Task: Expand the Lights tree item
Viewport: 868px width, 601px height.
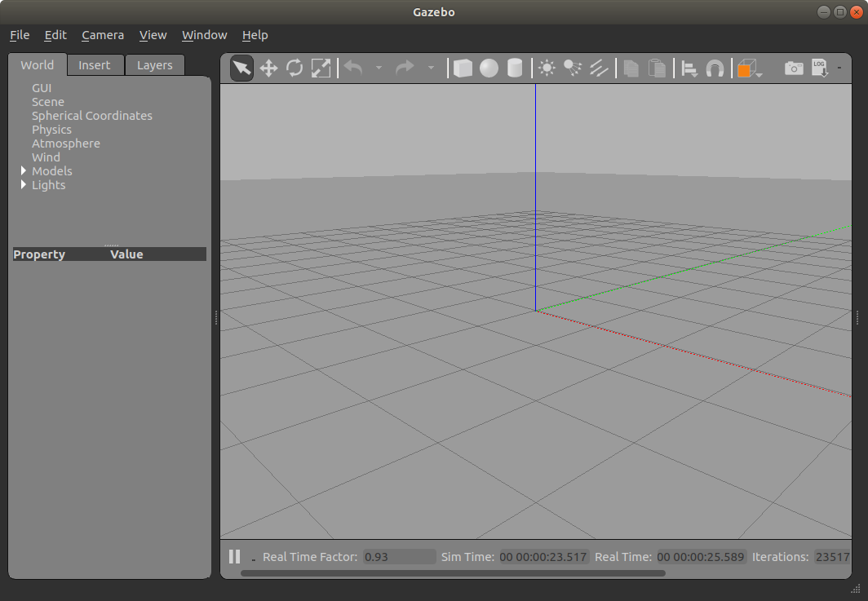Action: click(x=23, y=185)
